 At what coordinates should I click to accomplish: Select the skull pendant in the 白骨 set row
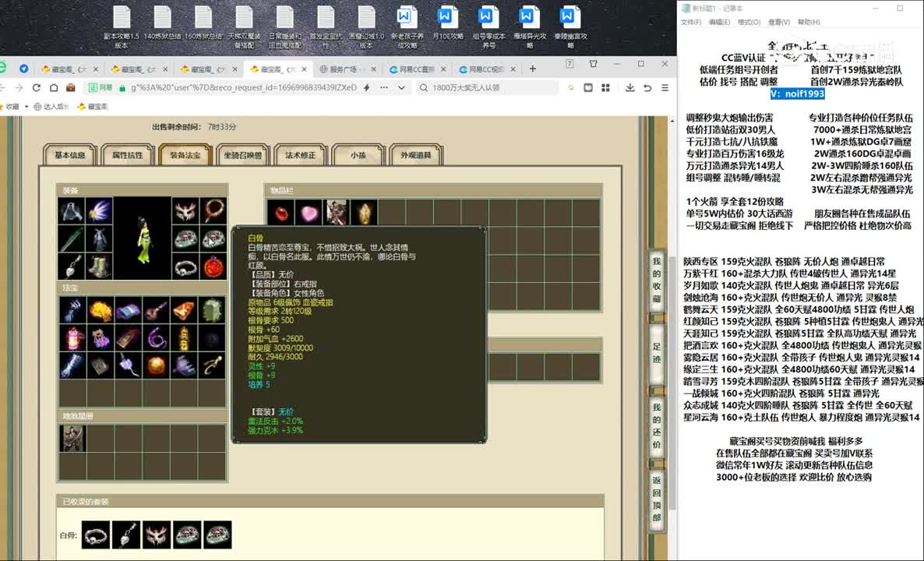126,535
